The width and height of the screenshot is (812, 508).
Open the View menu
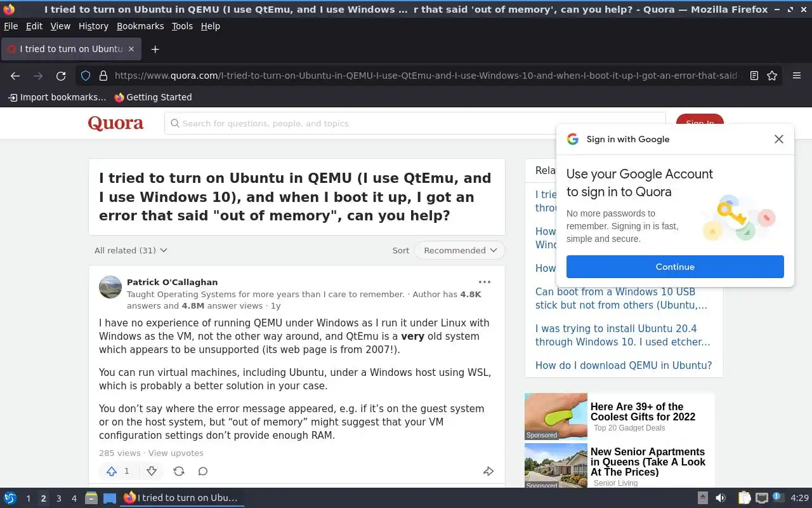coord(60,26)
